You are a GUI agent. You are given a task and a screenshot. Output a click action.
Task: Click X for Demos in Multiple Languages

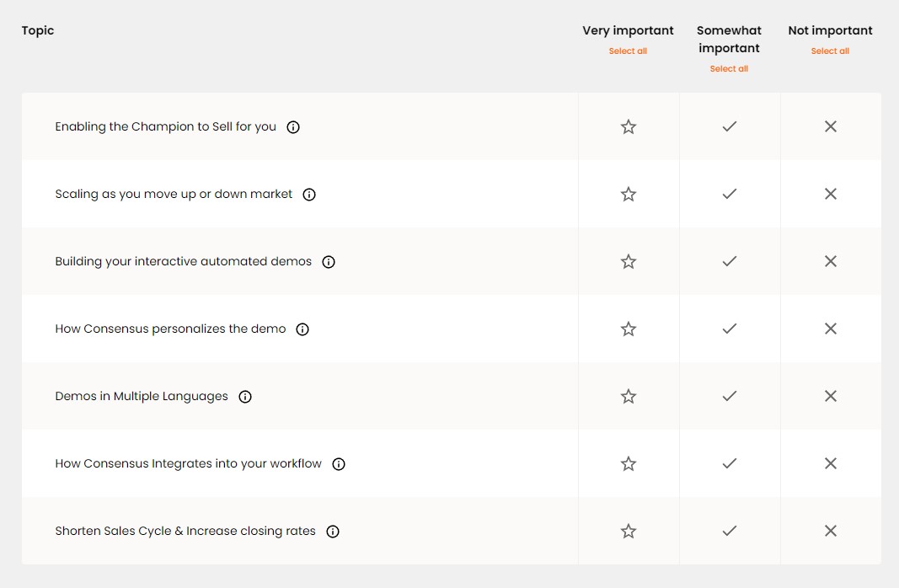click(x=830, y=396)
